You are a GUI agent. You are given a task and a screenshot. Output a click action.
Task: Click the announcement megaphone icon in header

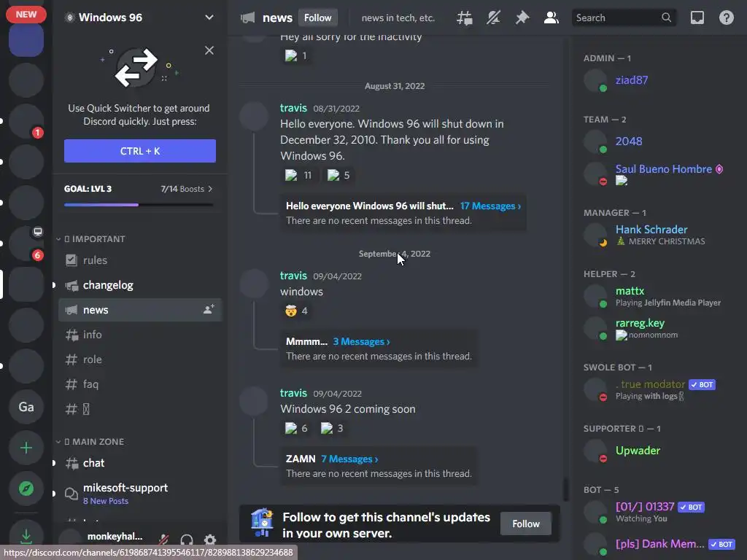pos(248,18)
